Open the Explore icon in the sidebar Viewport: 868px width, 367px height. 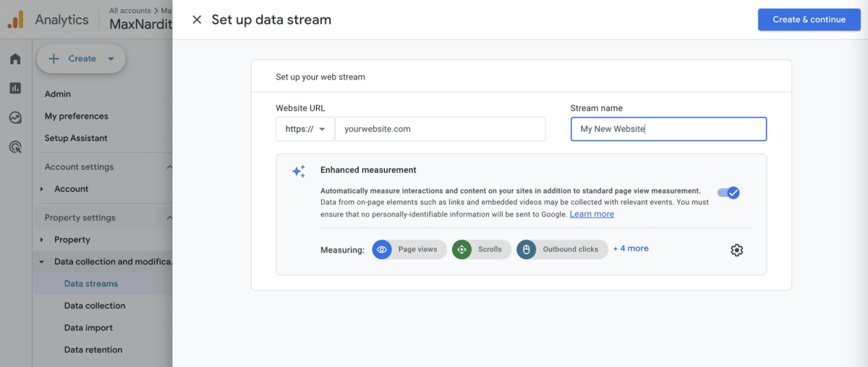[x=15, y=117]
